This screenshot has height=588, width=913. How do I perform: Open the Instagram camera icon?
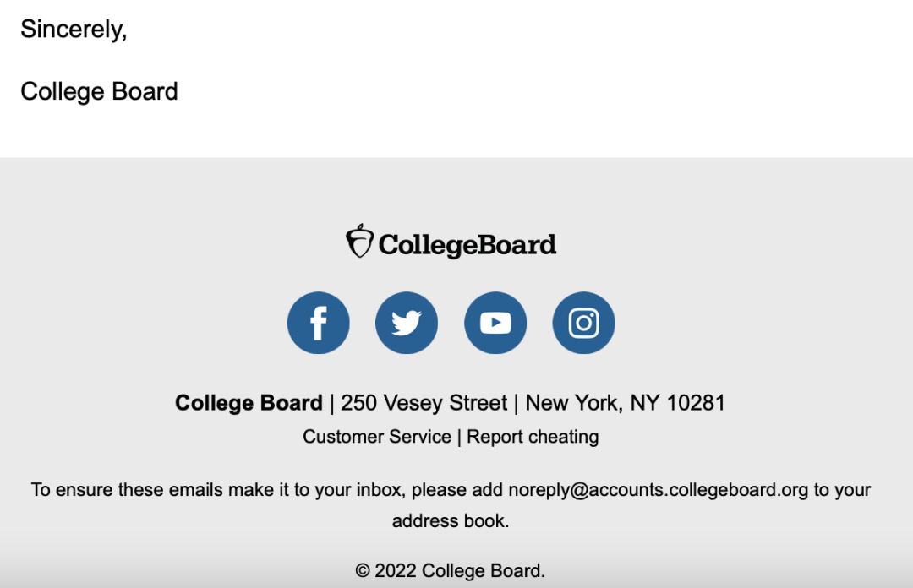click(x=583, y=323)
